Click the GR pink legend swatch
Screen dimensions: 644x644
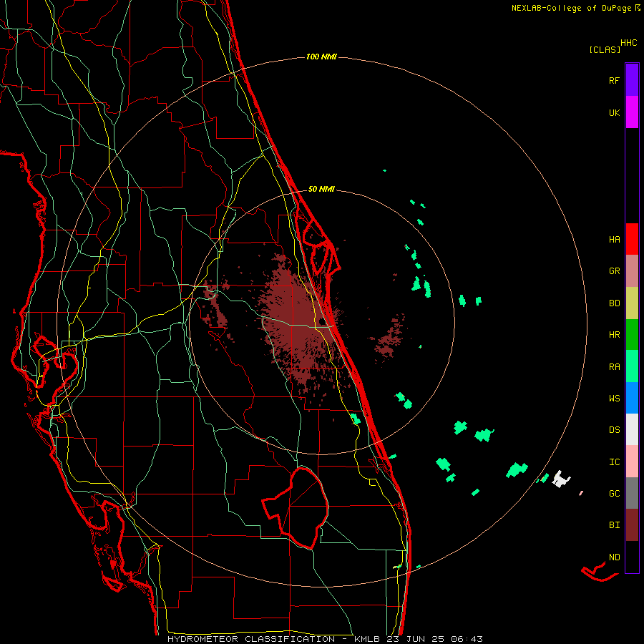coord(632,271)
